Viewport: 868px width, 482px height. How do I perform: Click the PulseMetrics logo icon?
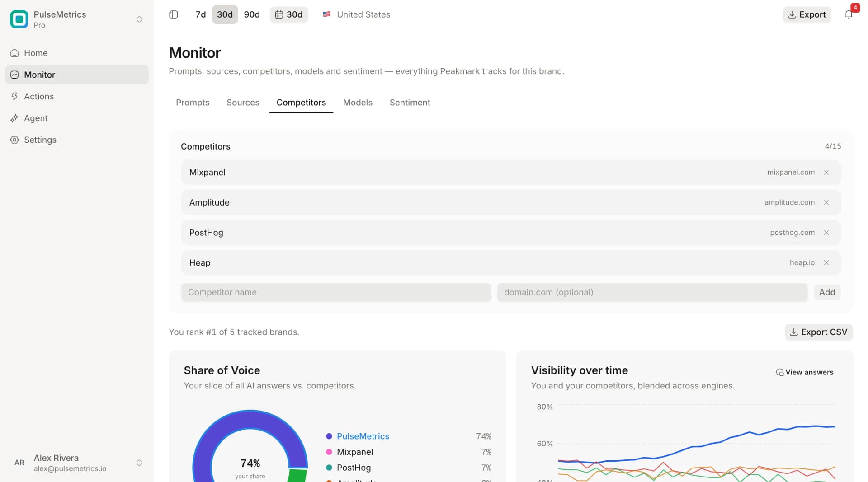pyautogui.click(x=19, y=19)
